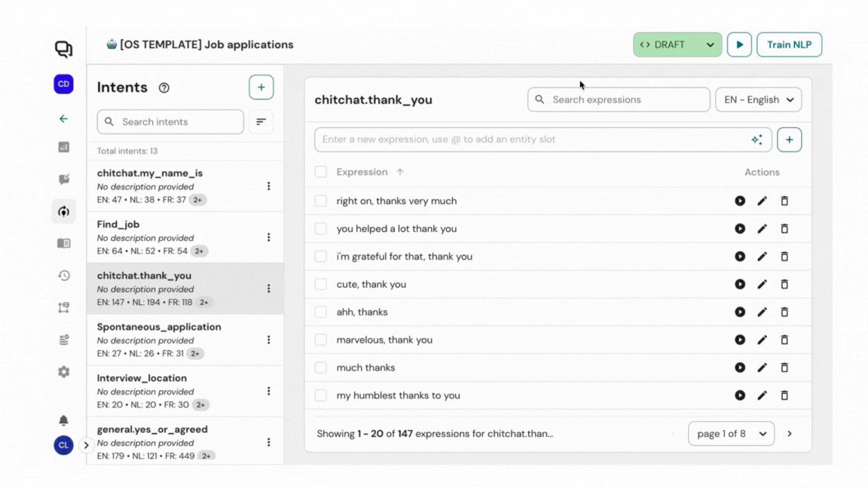Edit the 'cute, thank you' expression
The width and height of the screenshot is (868, 488).
(x=762, y=285)
